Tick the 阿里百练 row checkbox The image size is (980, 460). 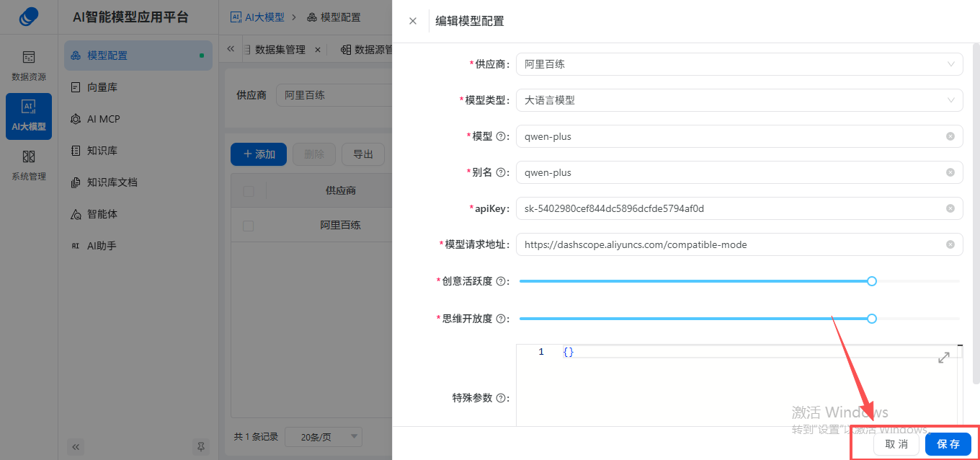(x=249, y=226)
